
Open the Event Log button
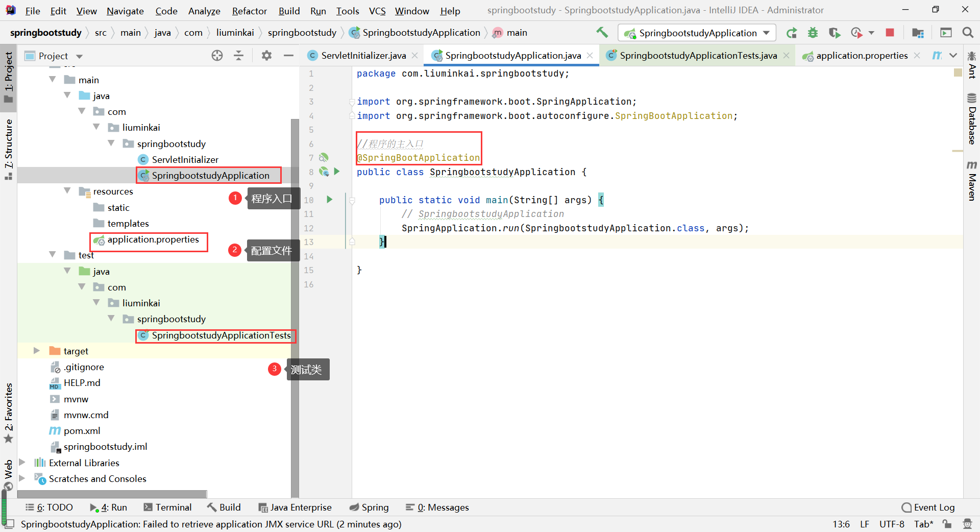(x=928, y=507)
